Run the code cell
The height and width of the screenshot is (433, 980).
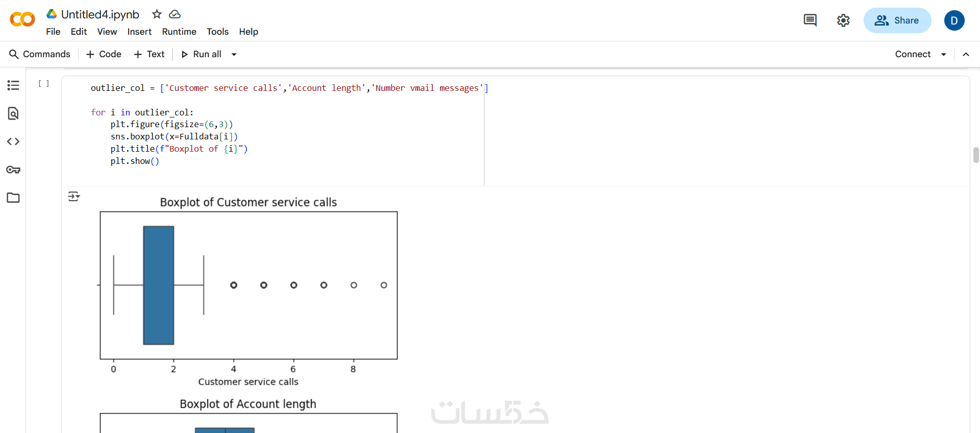(x=44, y=84)
